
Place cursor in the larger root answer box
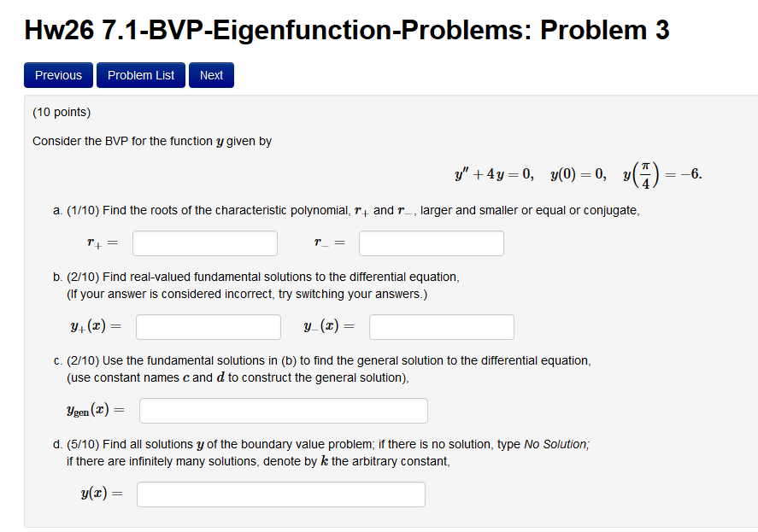(204, 243)
